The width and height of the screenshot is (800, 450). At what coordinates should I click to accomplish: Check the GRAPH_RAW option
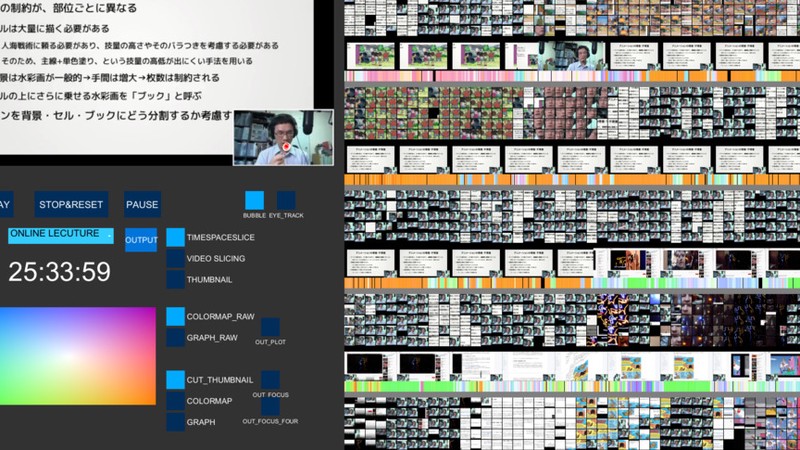tap(176, 338)
